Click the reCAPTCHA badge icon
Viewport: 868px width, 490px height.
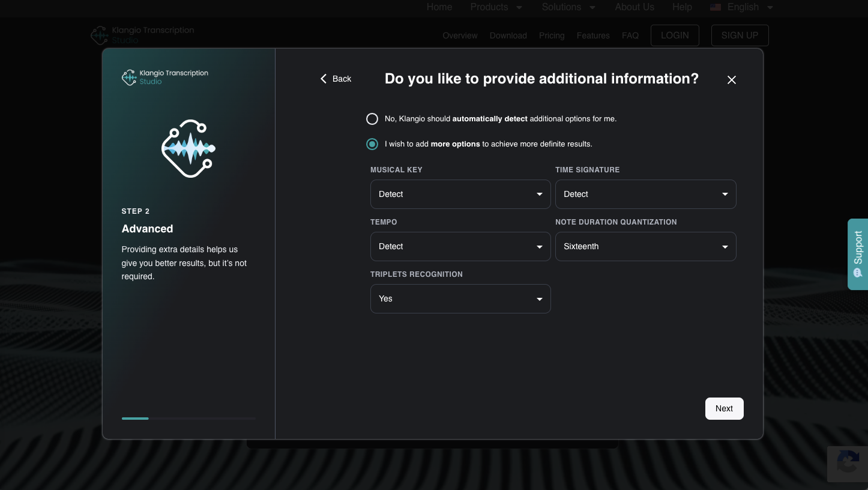point(848,464)
